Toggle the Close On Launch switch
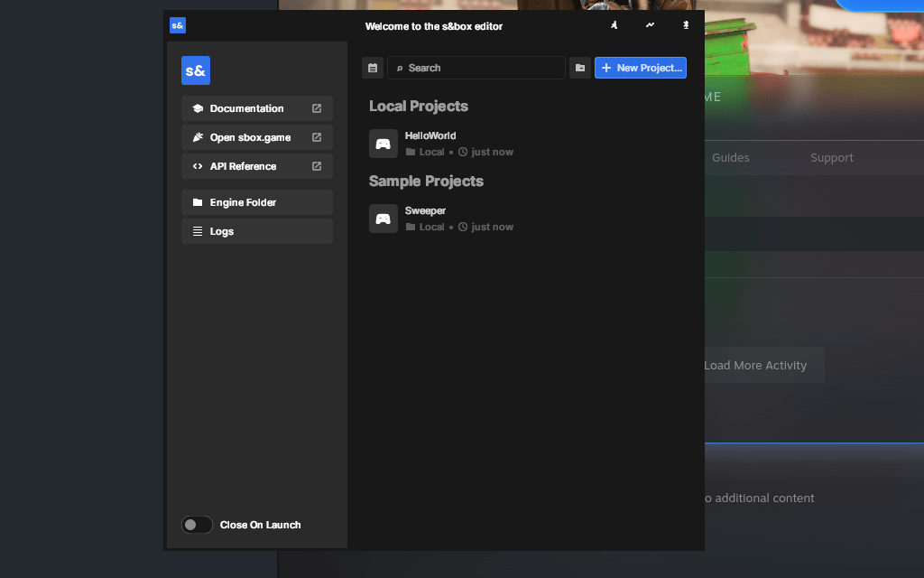This screenshot has height=578, width=924. (x=197, y=525)
